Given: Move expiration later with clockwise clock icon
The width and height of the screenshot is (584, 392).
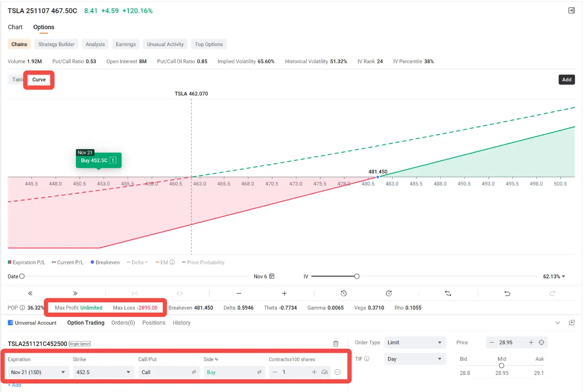Looking at the screenshot, I should [389, 294].
